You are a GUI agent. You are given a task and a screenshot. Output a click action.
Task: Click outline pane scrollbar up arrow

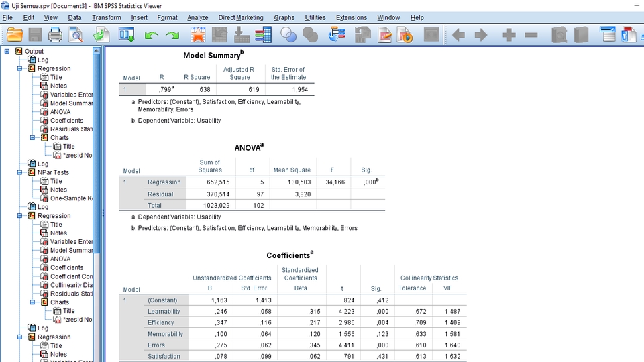[97, 51]
